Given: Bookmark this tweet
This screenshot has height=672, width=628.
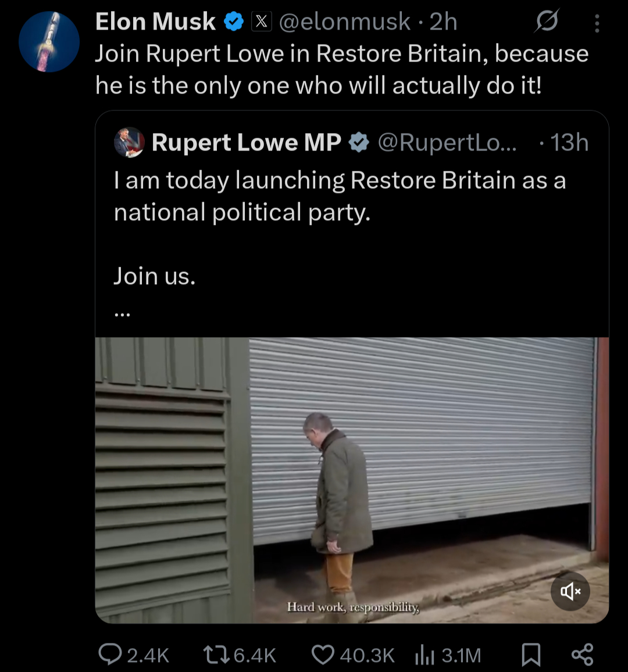Looking at the screenshot, I should pyautogui.click(x=530, y=655).
